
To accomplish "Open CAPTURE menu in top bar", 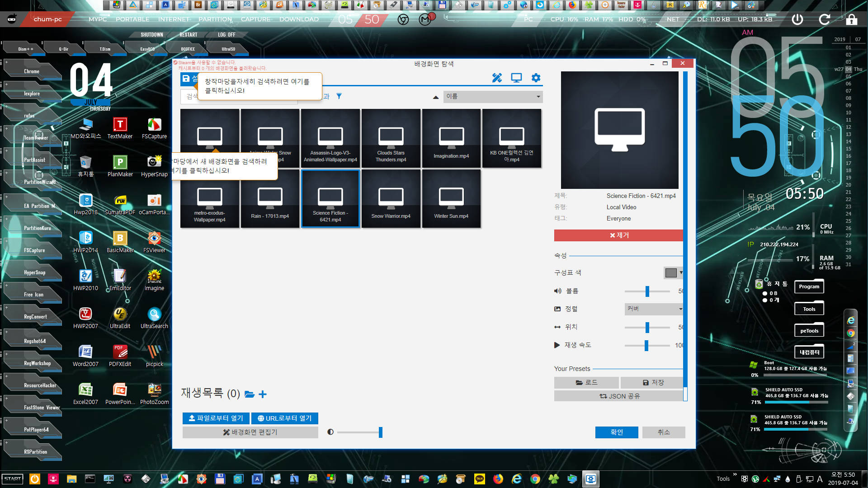I will pyautogui.click(x=255, y=19).
